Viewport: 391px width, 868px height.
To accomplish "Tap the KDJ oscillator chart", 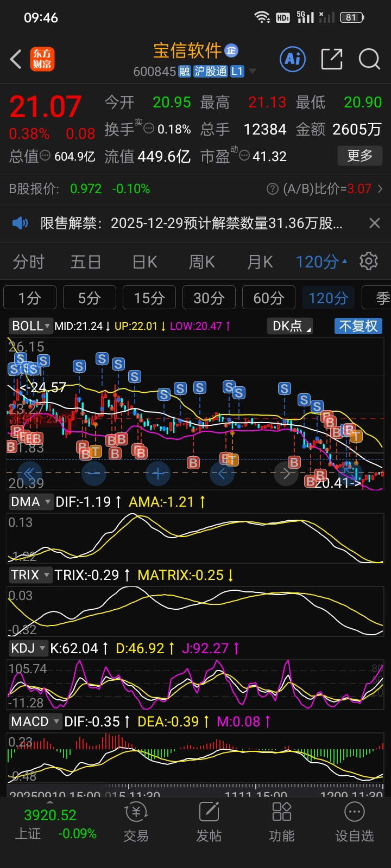I will (195, 685).
